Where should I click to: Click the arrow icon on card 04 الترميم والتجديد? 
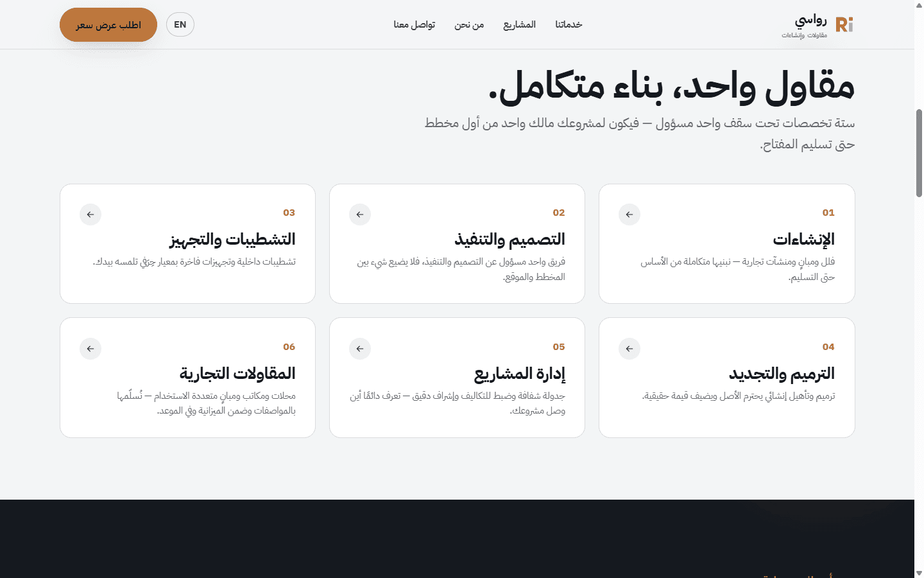[x=629, y=349]
